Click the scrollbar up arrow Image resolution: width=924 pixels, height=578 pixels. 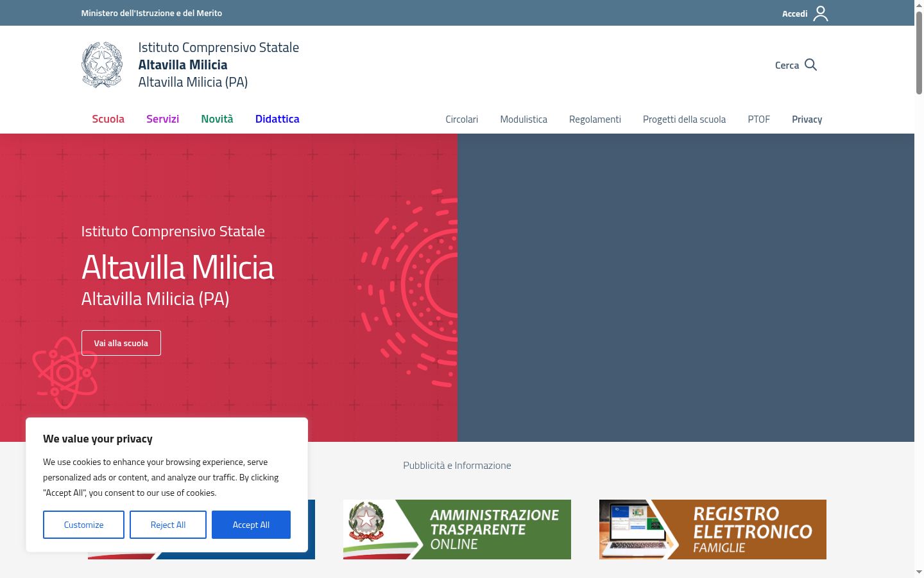point(919,5)
